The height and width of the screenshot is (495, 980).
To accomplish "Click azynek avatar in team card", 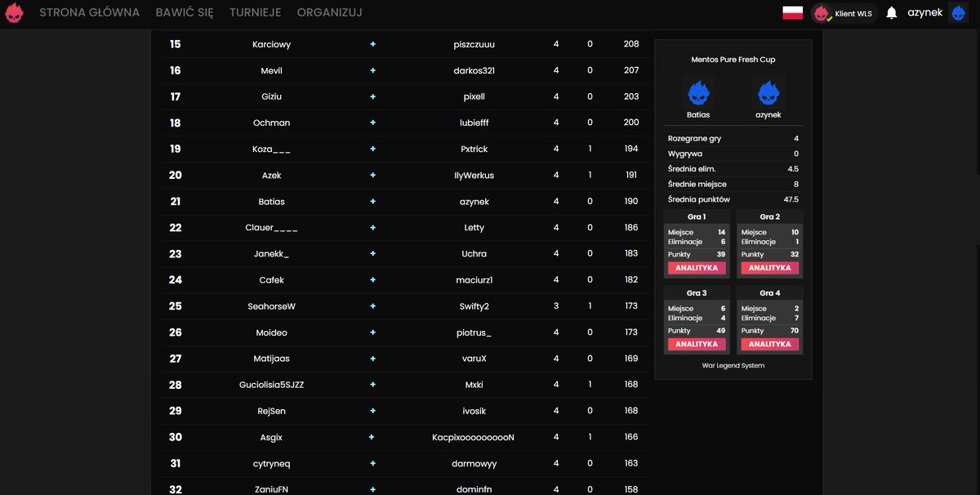I will point(768,93).
